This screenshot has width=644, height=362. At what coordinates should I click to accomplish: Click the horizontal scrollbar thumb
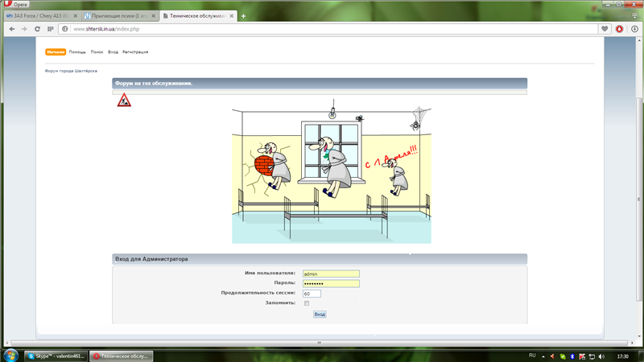[319, 343]
